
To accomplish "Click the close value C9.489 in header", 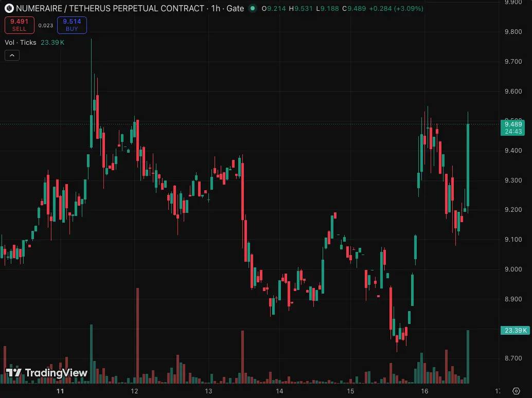I will 354,8.
